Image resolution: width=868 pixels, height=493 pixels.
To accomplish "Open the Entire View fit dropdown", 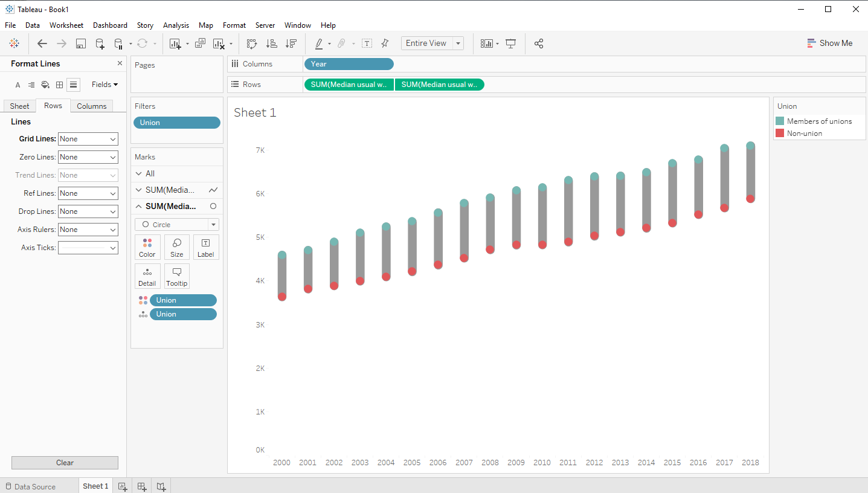I will pos(457,43).
